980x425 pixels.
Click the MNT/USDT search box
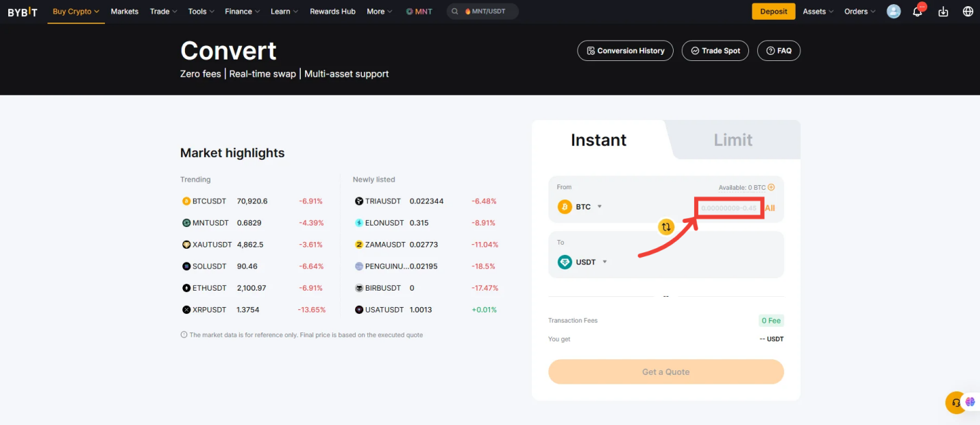point(482,12)
